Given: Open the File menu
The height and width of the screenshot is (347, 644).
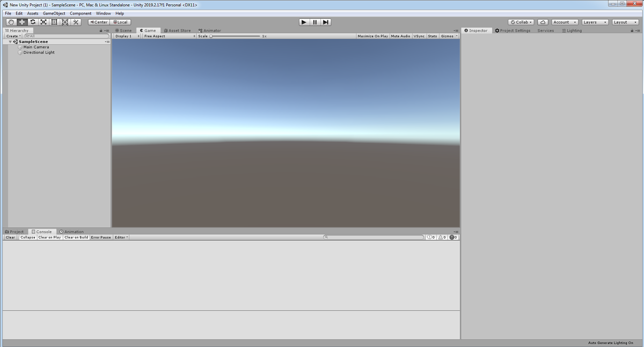Looking at the screenshot, I should coord(8,13).
